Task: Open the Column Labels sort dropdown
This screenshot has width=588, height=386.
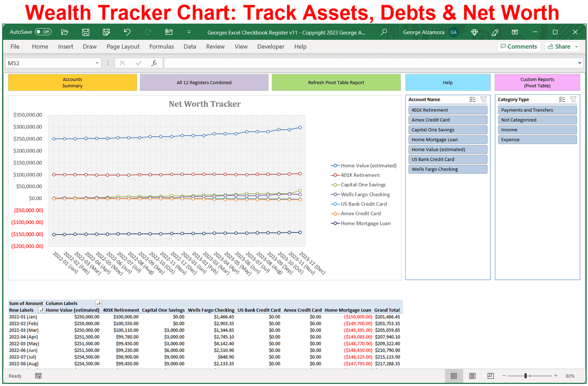Action: (x=98, y=303)
